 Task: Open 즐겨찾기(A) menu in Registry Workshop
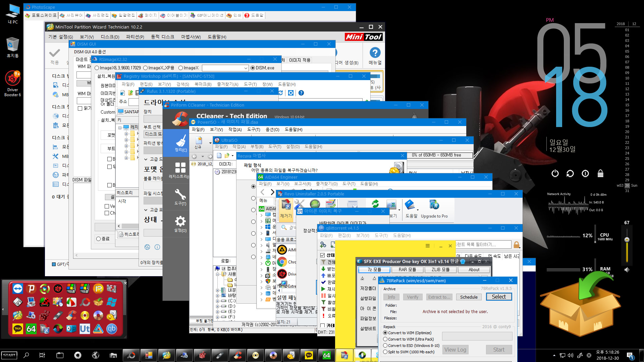227,84
